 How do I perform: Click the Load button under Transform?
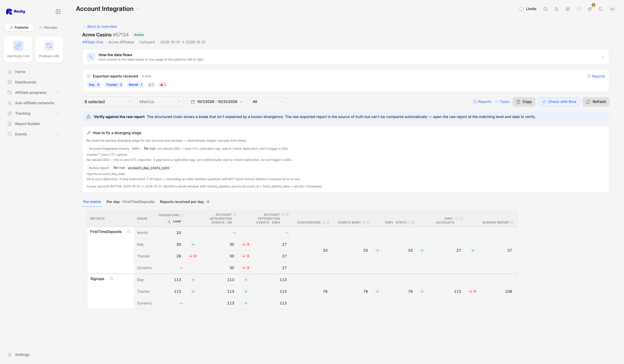(174, 221)
